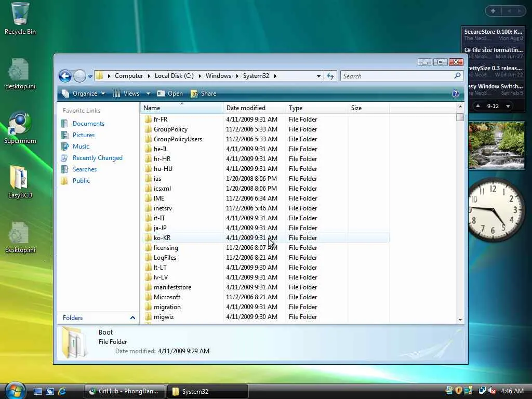Open the Explorer Help question mark icon

point(456,94)
